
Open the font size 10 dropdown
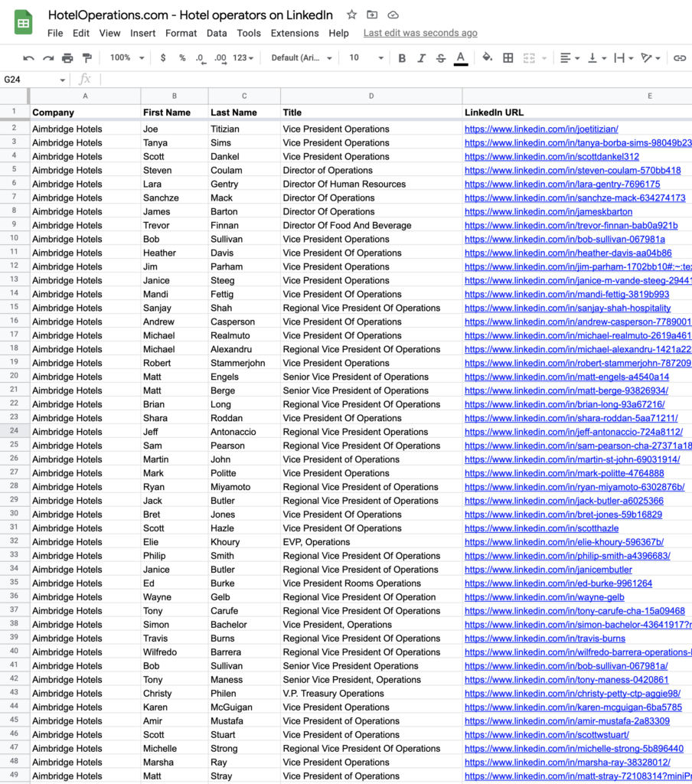366,58
